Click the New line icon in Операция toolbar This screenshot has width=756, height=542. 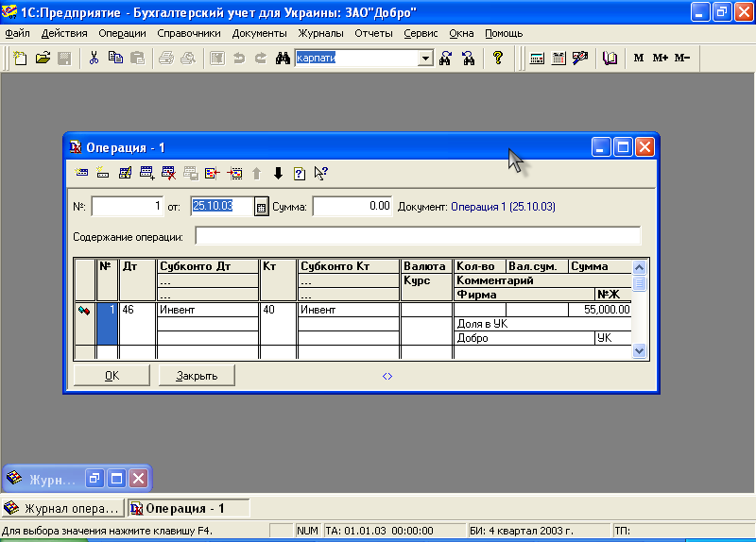(x=103, y=173)
